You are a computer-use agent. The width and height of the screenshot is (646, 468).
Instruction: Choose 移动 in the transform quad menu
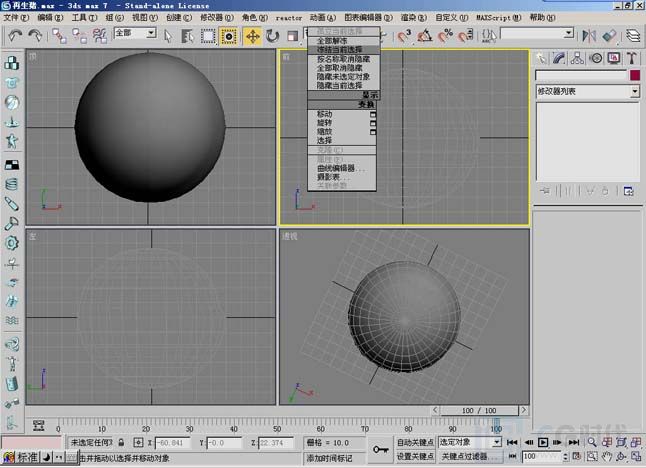pos(342,114)
